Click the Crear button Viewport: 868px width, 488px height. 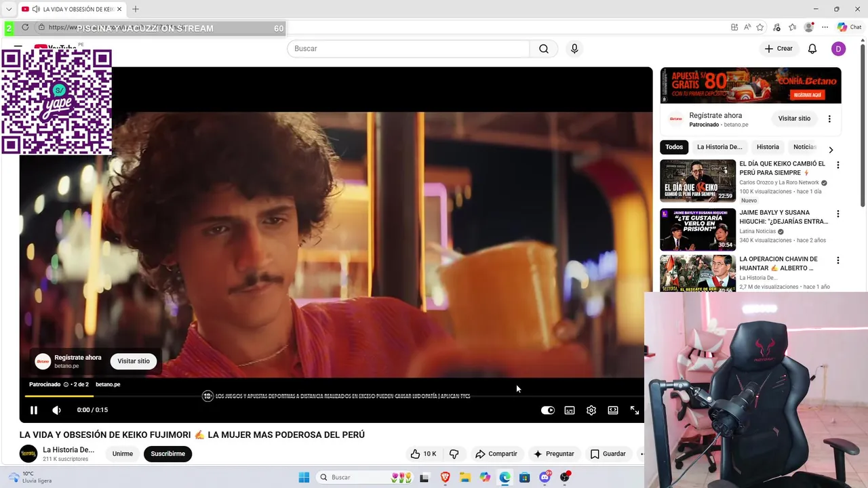[778, 49]
